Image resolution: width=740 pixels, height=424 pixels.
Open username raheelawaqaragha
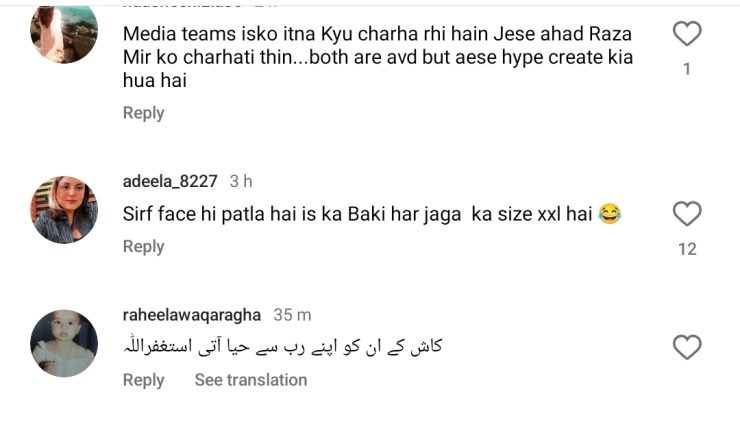[x=192, y=315]
